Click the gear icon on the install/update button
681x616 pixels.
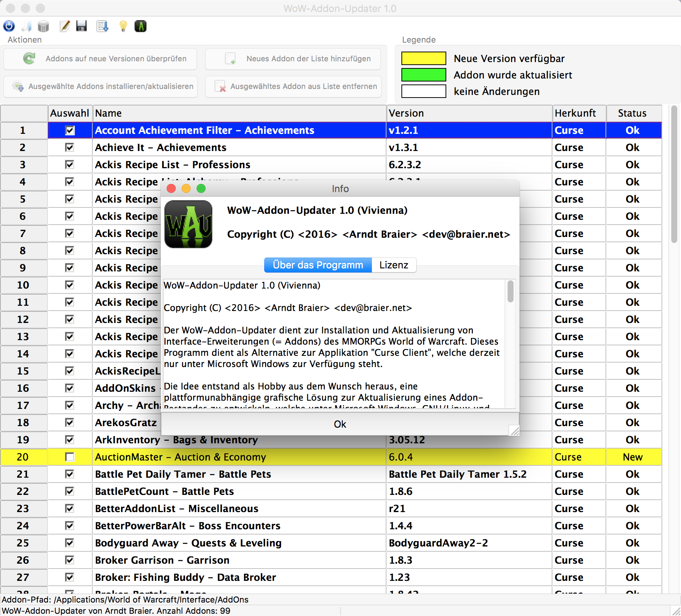click(x=18, y=86)
